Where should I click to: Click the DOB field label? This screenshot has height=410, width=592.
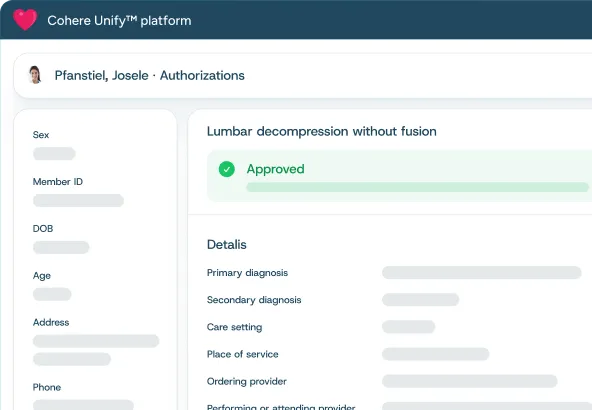point(43,228)
